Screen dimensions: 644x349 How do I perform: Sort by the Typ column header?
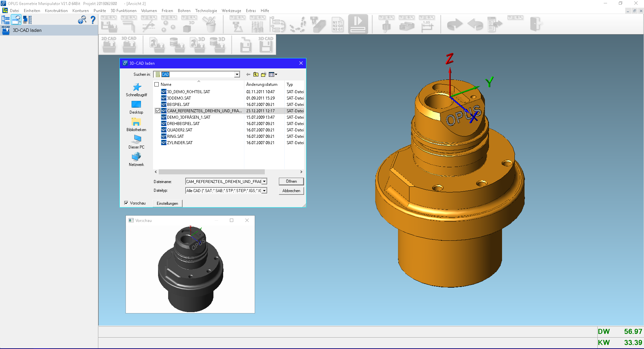click(x=290, y=84)
